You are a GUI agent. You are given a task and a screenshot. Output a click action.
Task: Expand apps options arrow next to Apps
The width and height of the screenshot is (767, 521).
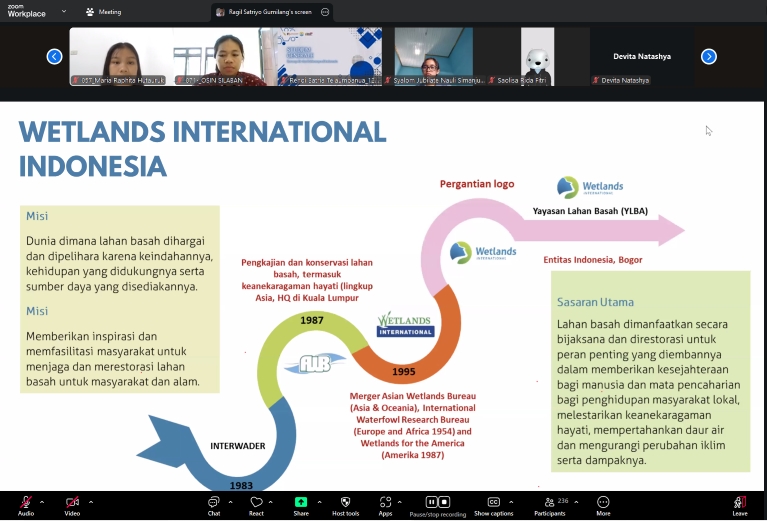click(400, 502)
